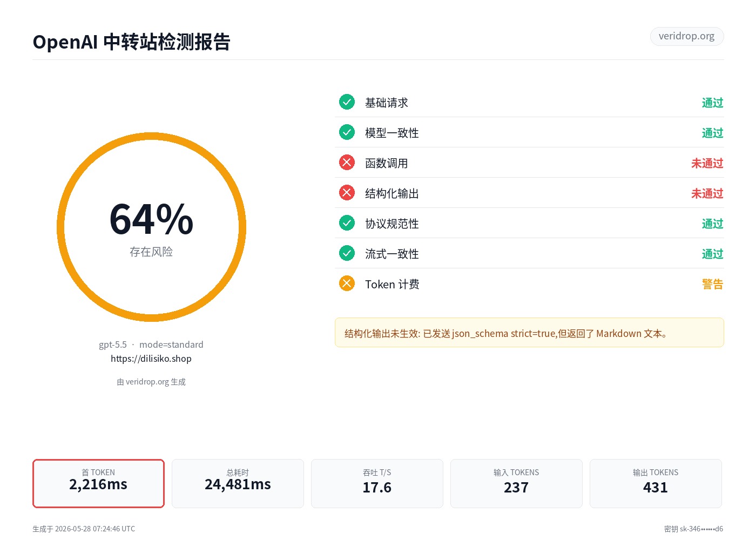Click the 64% risk score ring
This screenshot has width=756, height=540.
click(151, 227)
